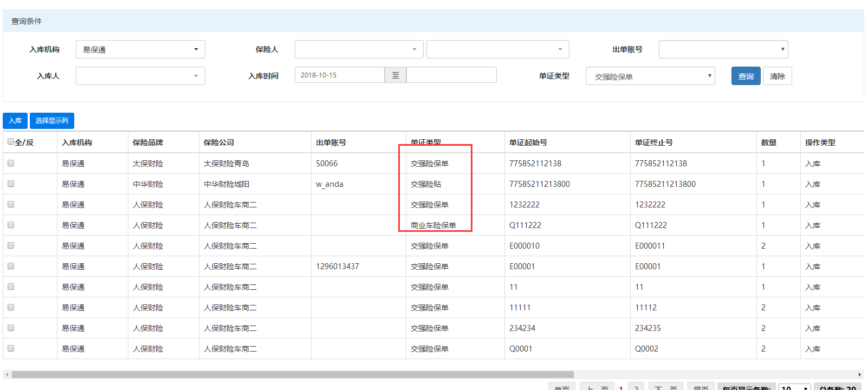Image resolution: width=868 pixels, height=390 pixels.
Task: Click the horizontal scrollbar thumb
Action: pyautogui.click(x=293, y=374)
